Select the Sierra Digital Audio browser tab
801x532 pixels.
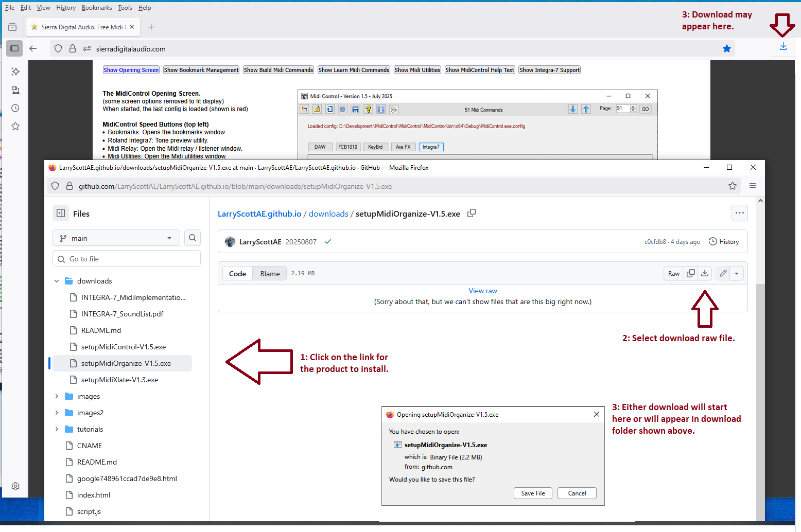coord(83,27)
